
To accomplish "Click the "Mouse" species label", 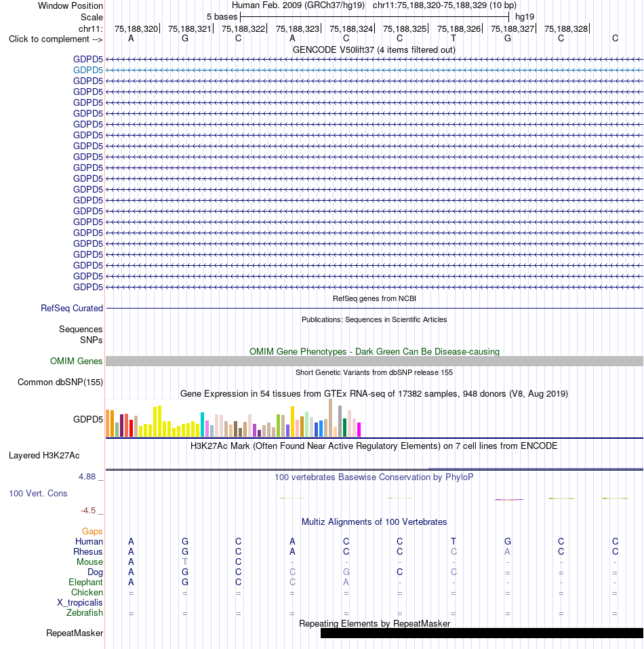I will tap(89, 562).
